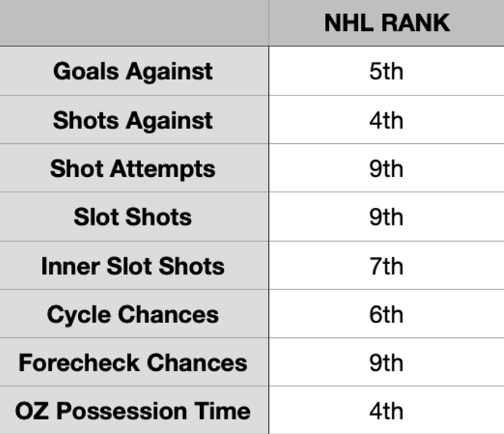Click the Forecheck Chances row label
Image resolution: width=504 pixels, height=434 pixels.
(x=133, y=363)
